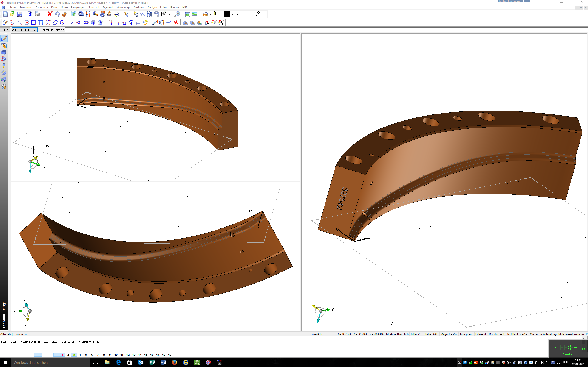Expand the hatch pattern dropdown arrow
Image resolution: width=588 pixels, height=367 pixels.
[264, 14]
